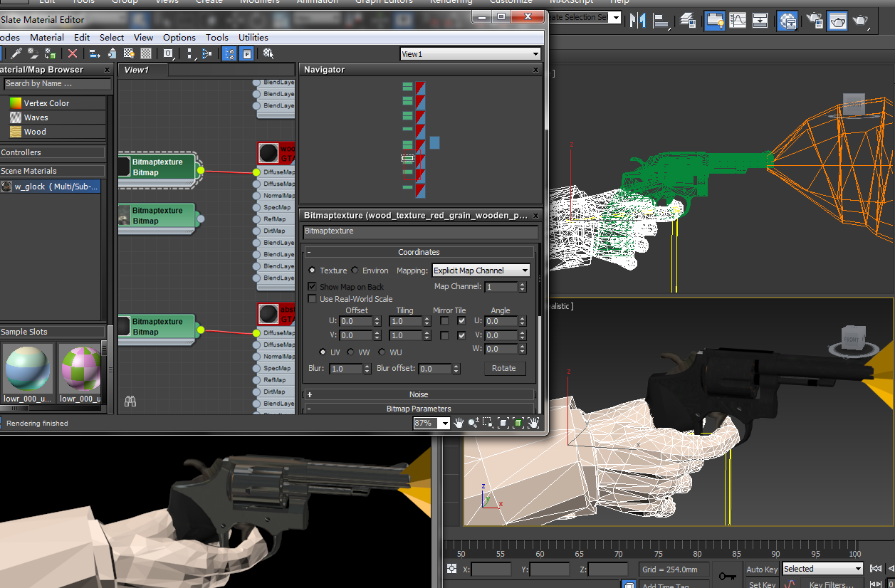Click the Zoom Region icon
The height and width of the screenshot is (588, 895).
pyautogui.click(x=488, y=423)
